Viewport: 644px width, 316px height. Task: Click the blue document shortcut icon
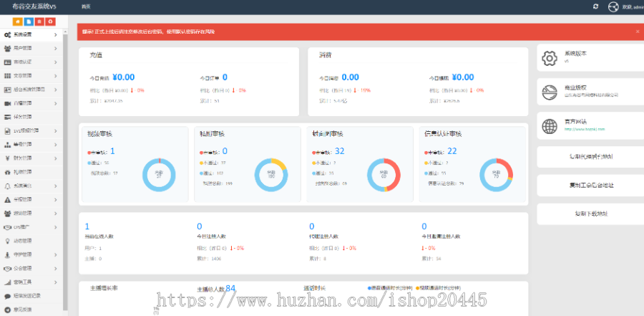[x=29, y=21]
